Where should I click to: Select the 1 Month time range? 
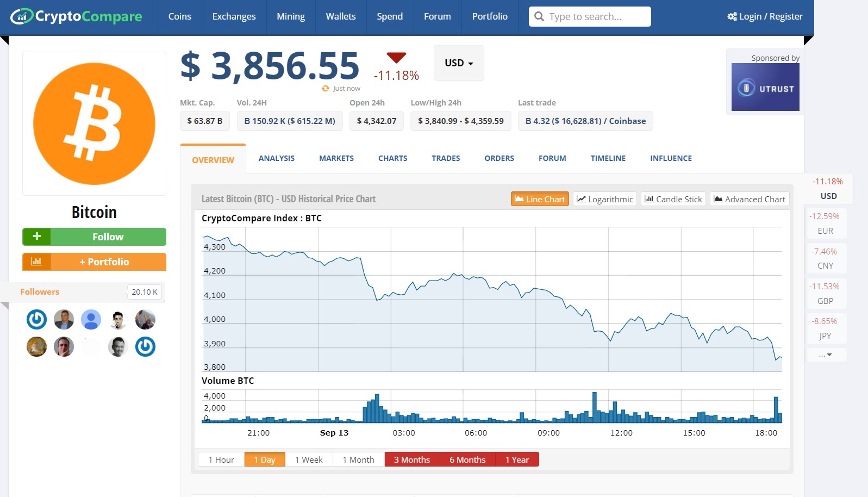tap(358, 459)
